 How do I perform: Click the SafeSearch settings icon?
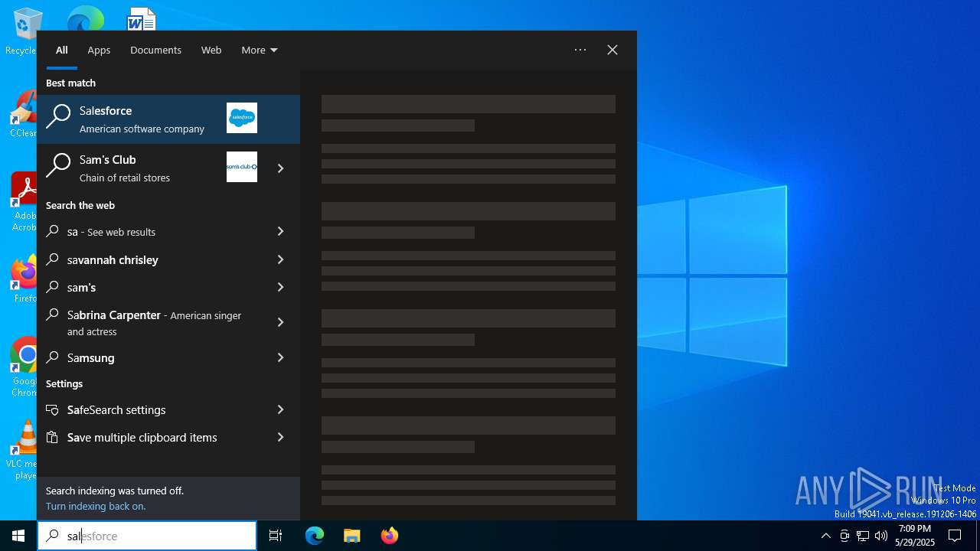53,409
